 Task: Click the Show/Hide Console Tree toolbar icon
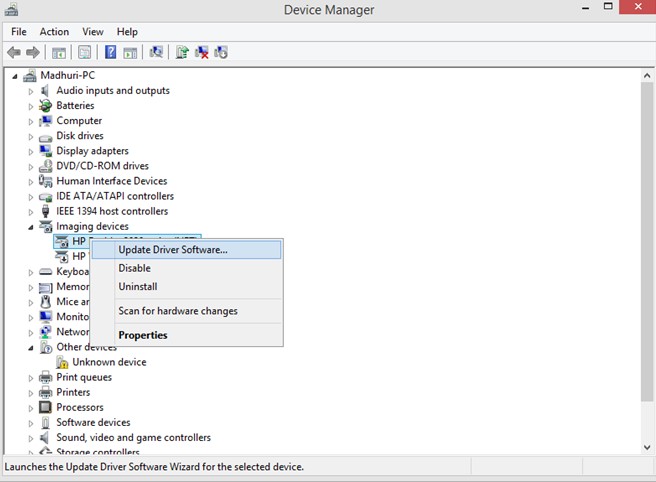click(59, 53)
